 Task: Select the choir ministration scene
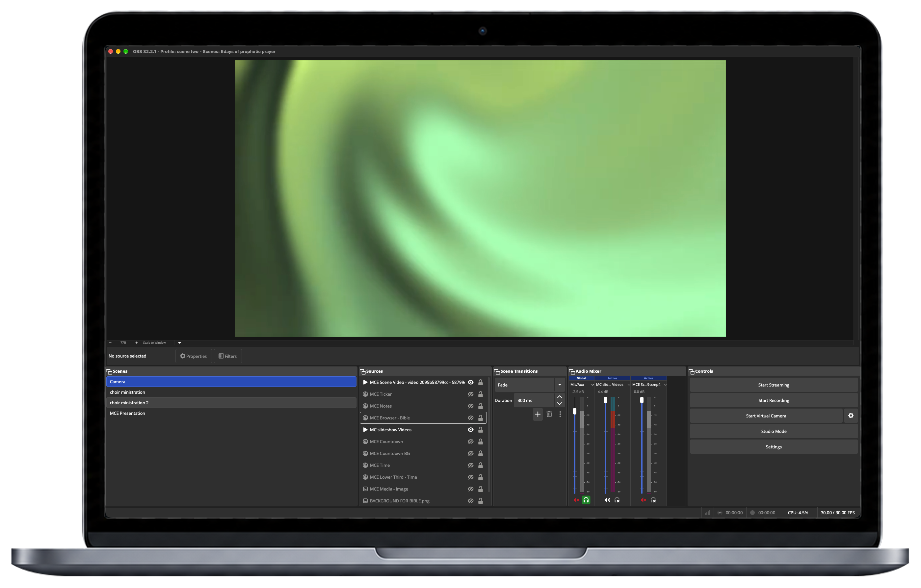[x=231, y=392]
